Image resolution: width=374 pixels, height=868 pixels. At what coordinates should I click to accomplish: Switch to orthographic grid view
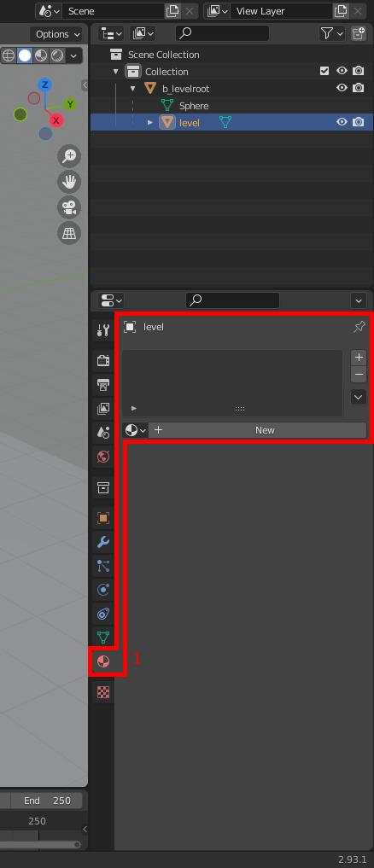click(69, 234)
